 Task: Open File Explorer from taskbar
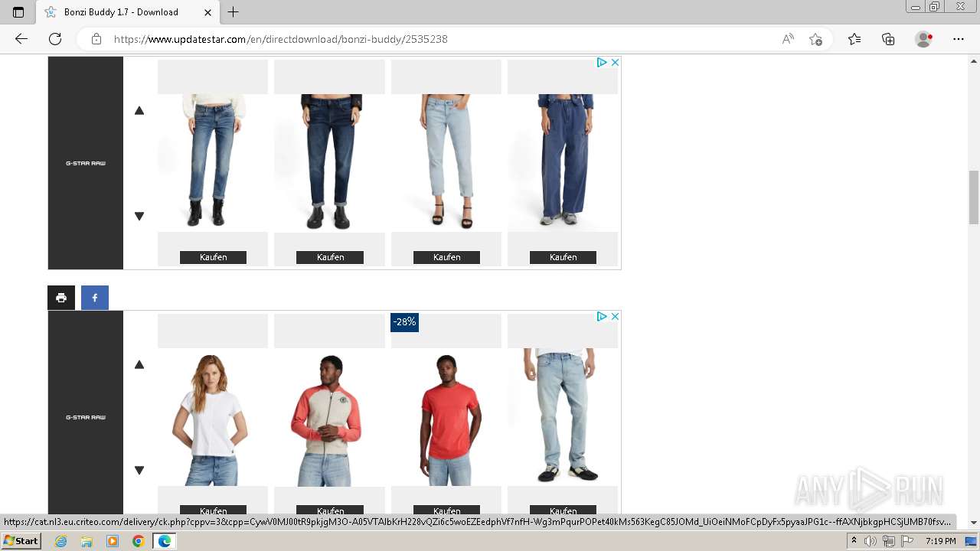87,541
